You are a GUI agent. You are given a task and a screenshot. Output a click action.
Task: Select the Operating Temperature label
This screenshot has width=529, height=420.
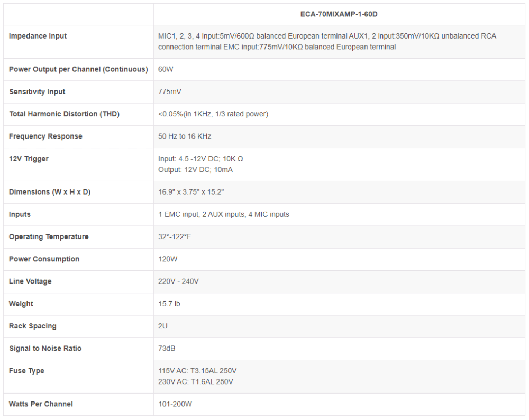click(49, 237)
